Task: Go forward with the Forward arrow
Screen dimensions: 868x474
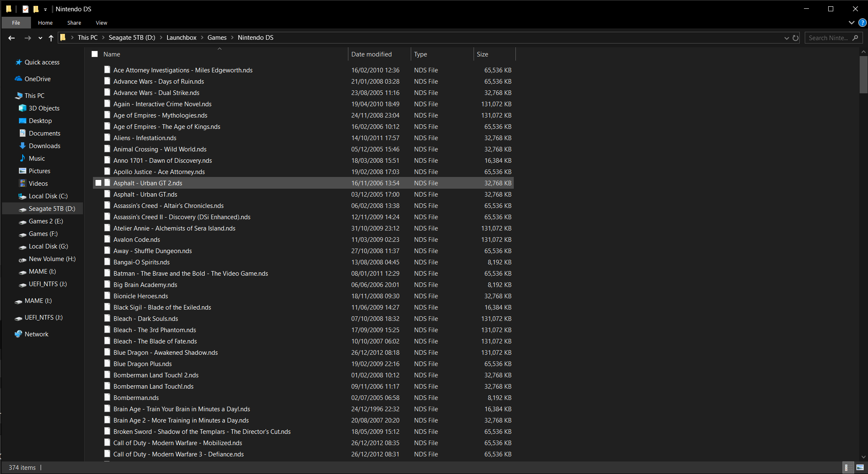Action: [x=28, y=38]
